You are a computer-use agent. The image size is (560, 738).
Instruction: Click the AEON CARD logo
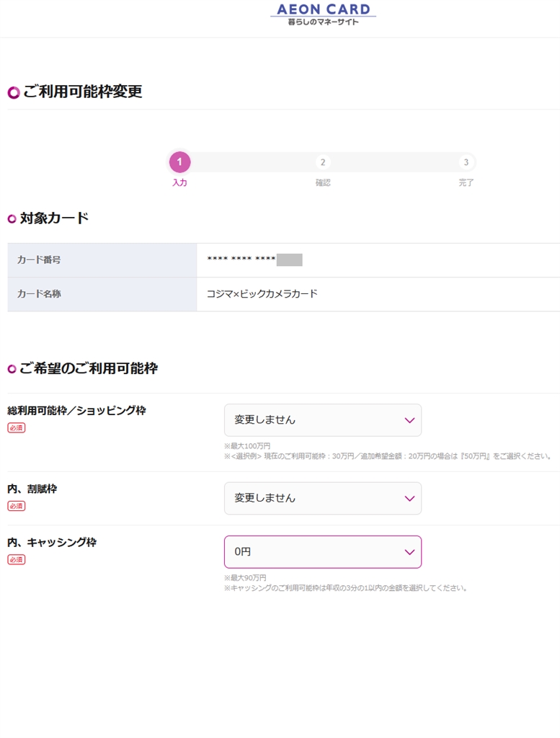323,15
